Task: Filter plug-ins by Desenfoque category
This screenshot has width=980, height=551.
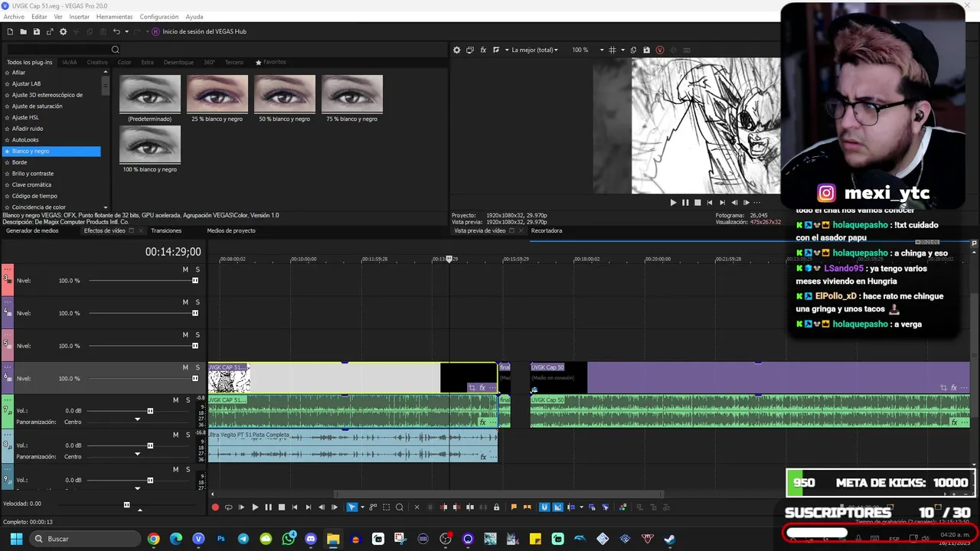Action: pyautogui.click(x=178, y=62)
